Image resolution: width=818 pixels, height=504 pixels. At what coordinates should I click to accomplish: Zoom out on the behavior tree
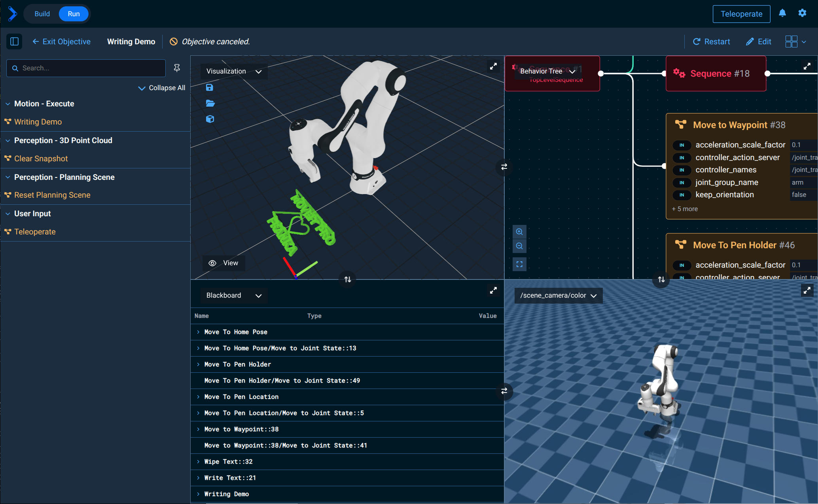click(x=519, y=246)
